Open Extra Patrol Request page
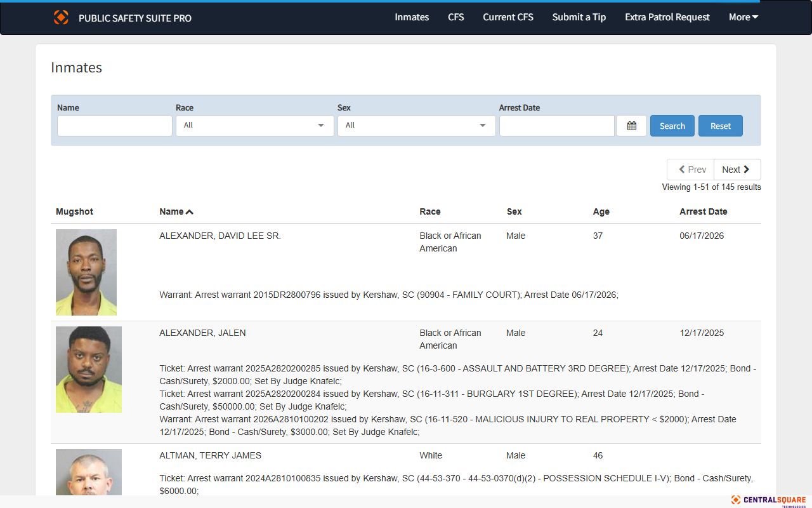Image resolution: width=812 pixels, height=508 pixels. 667,17
